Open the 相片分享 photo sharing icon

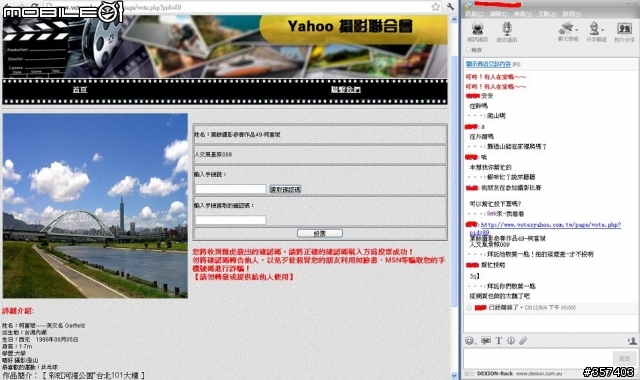pyautogui.click(x=624, y=29)
